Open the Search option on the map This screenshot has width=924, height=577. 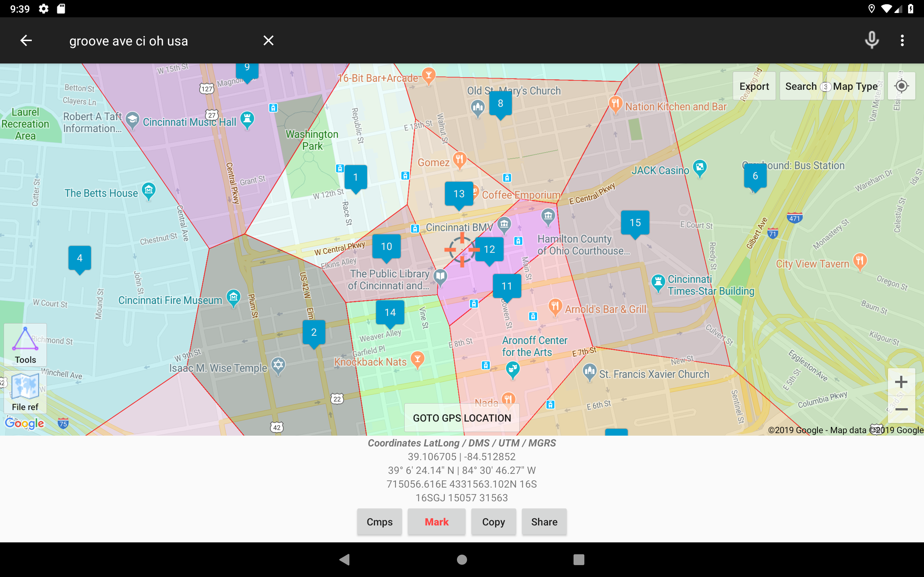[x=801, y=86]
